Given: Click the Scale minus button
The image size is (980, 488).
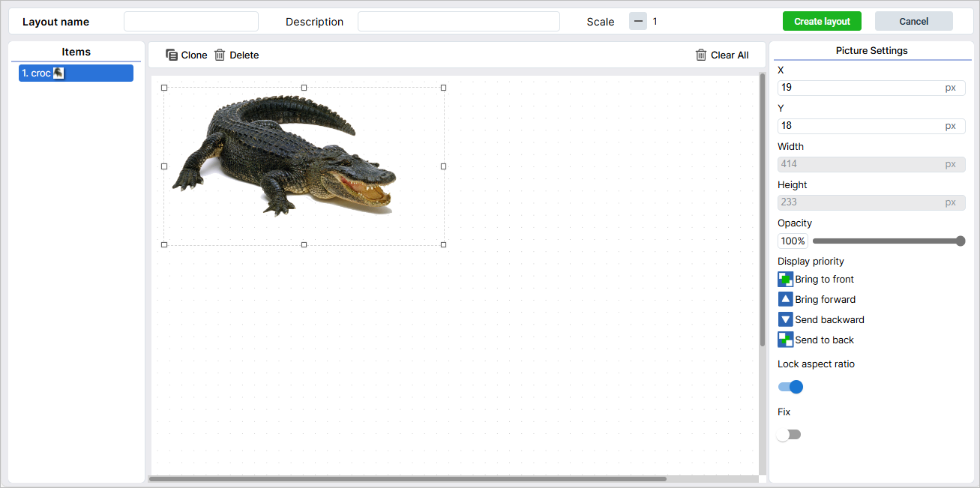Looking at the screenshot, I should point(638,22).
